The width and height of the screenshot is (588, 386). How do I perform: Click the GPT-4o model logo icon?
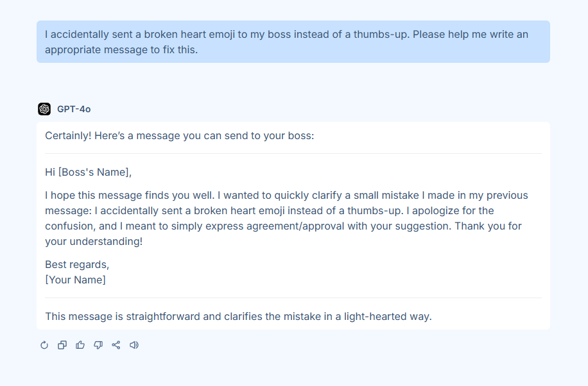(x=44, y=109)
